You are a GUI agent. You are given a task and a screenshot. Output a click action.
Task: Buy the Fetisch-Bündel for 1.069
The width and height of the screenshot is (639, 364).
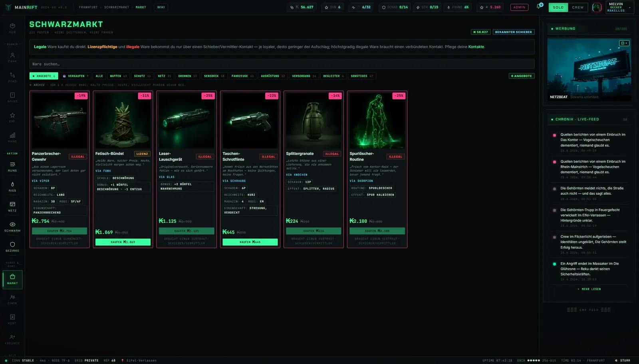click(x=123, y=242)
